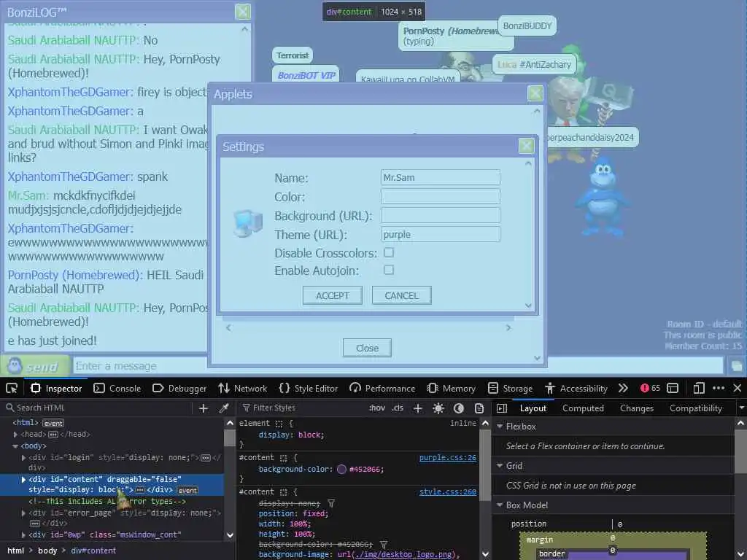Click the plus to create new node
Image resolution: width=747 pixels, height=560 pixels.
pos(204,408)
